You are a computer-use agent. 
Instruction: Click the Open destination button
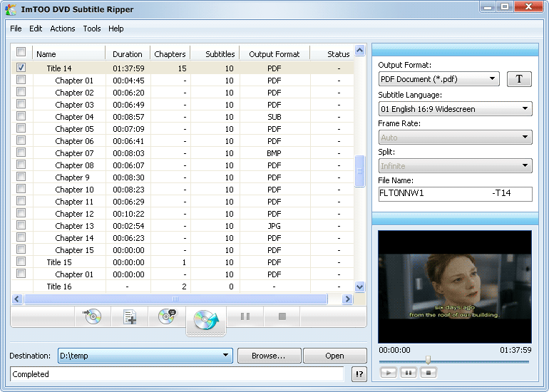(x=334, y=356)
